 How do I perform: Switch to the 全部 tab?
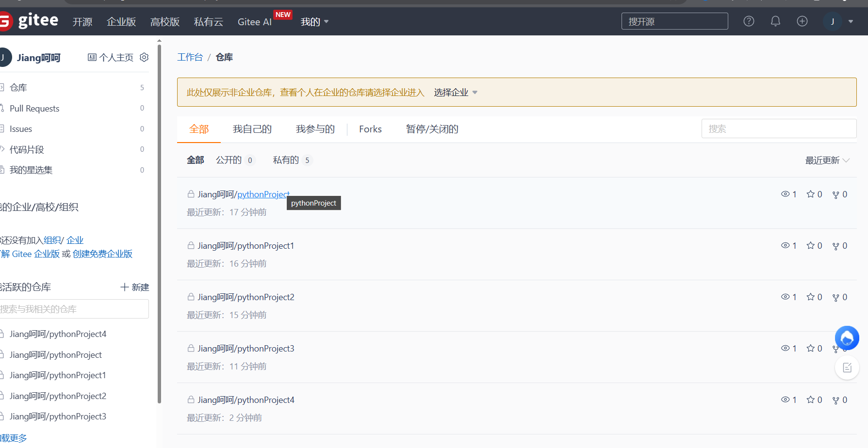pos(199,129)
